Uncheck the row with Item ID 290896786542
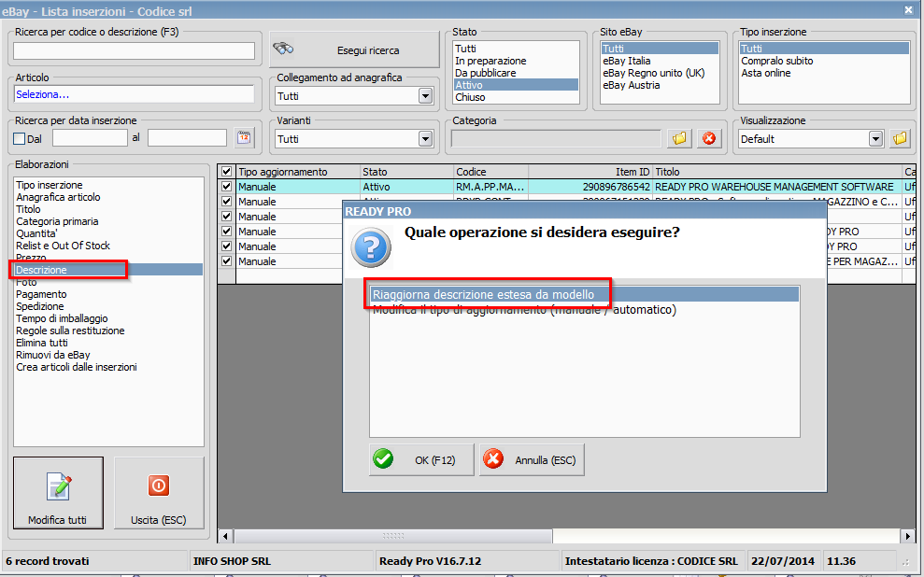 tap(226, 186)
